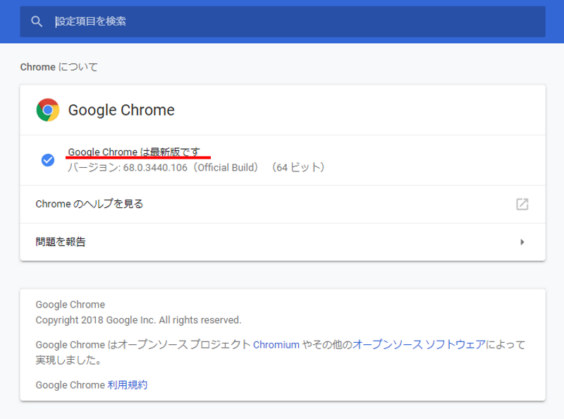
Task: Click the external link icon for Chrome help
Action: tap(522, 204)
